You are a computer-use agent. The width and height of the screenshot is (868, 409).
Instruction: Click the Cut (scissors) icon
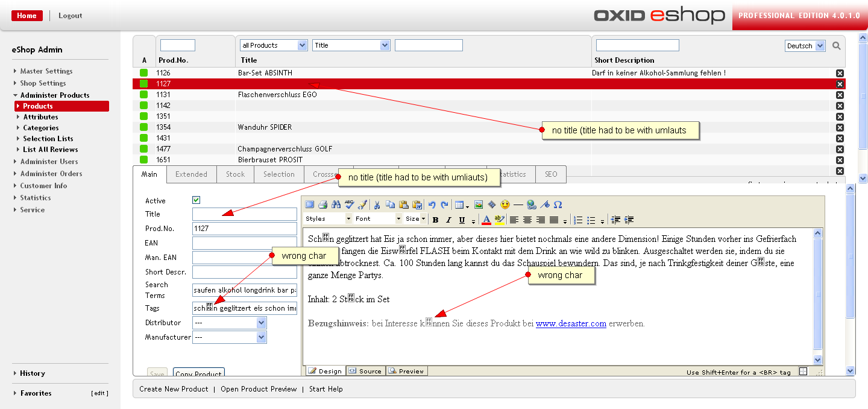click(x=377, y=204)
